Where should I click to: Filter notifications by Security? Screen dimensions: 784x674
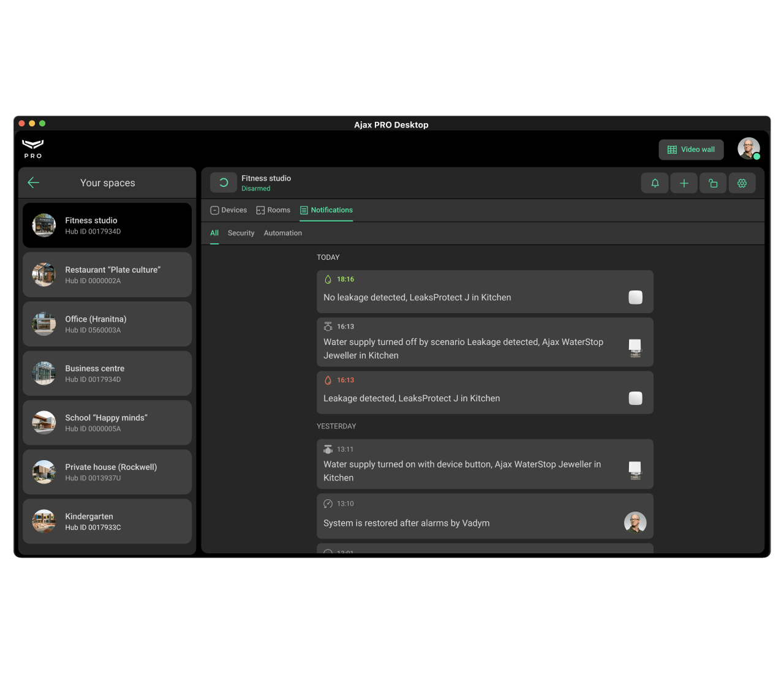[241, 233]
